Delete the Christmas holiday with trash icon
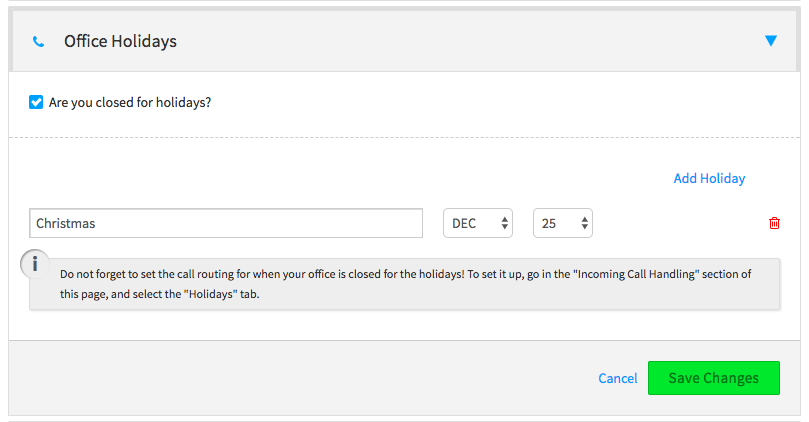809x422 pixels. point(774,223)
